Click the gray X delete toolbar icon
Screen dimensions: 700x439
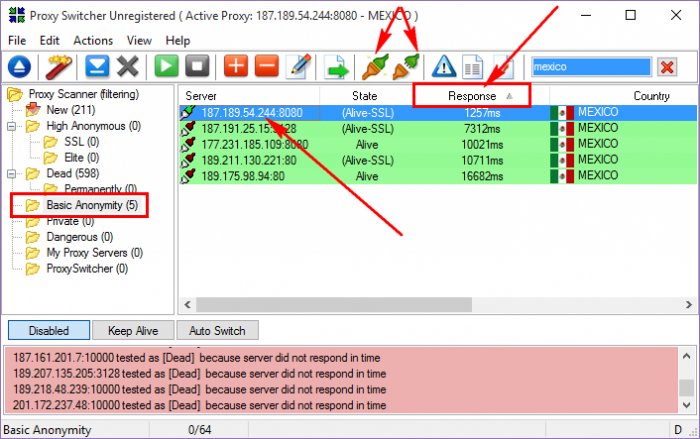click(x=128, y=67)
